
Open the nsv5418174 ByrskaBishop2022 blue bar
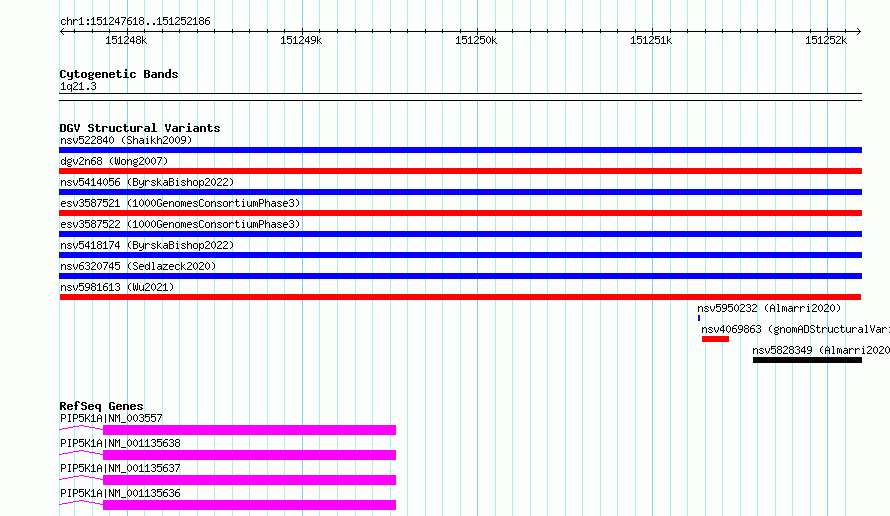click(460, 255)
